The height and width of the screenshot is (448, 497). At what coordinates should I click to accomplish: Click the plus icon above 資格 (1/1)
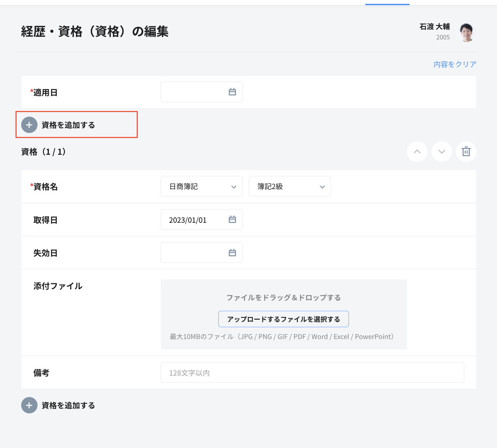coord(29,125)
